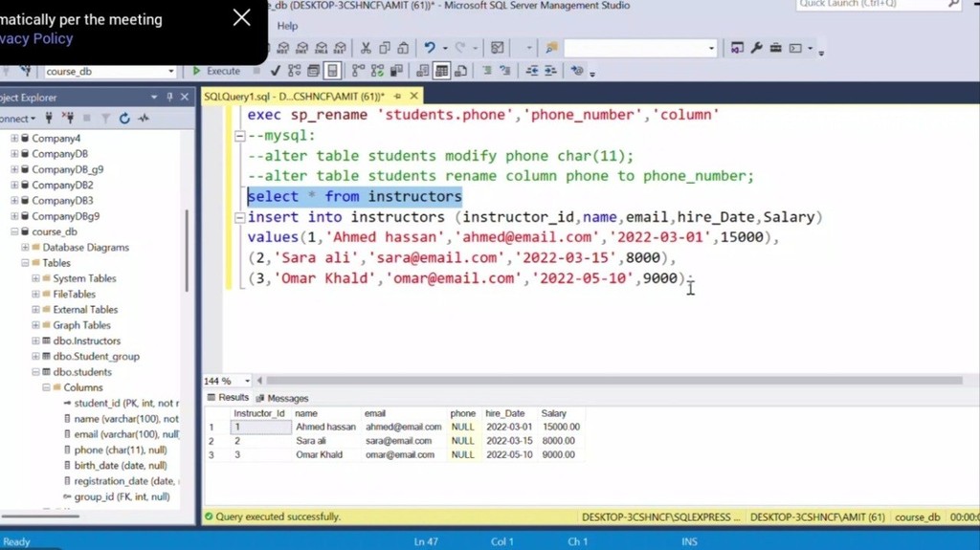Toggle IntelliSense enabled button
This screenshot has width=980, height=550.
click(332, 71)
